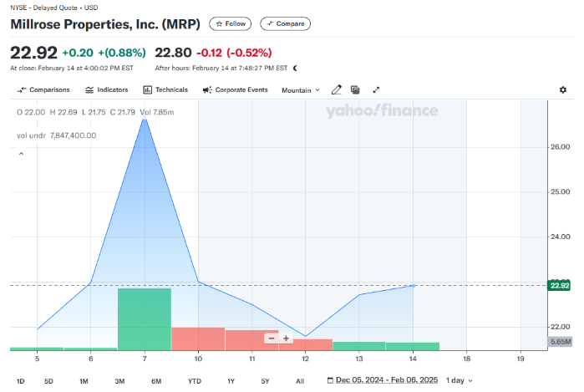584x392 pixels.
Task: Click the H 22.69 high value
Action: pos(63,112)
